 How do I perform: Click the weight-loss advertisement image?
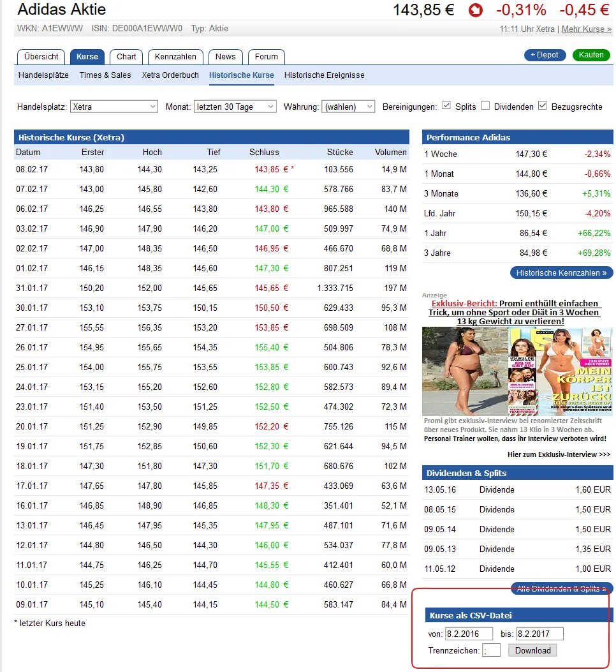517,371
